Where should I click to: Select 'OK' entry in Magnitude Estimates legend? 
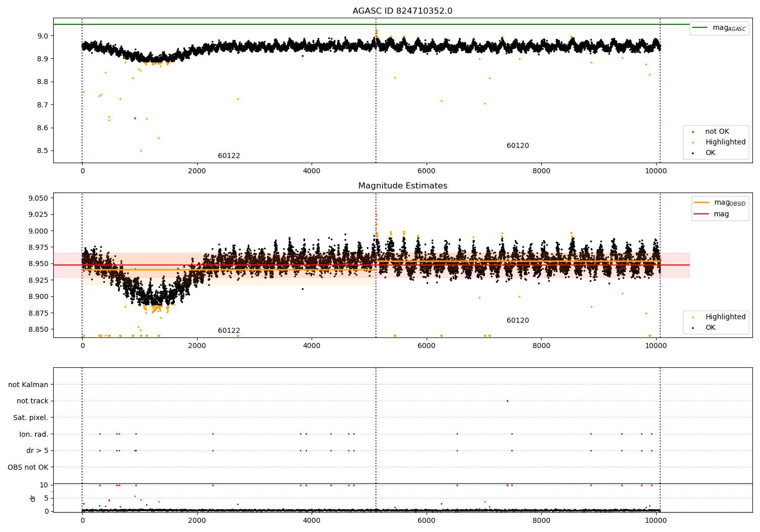pos(710,328)
